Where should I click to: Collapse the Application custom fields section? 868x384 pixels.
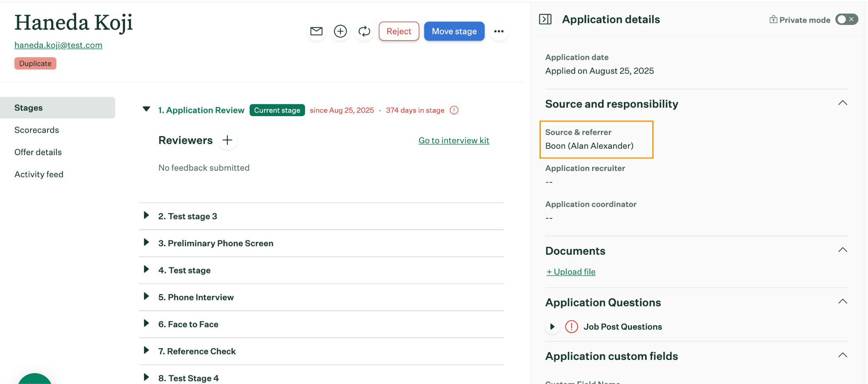coord(843,355)
